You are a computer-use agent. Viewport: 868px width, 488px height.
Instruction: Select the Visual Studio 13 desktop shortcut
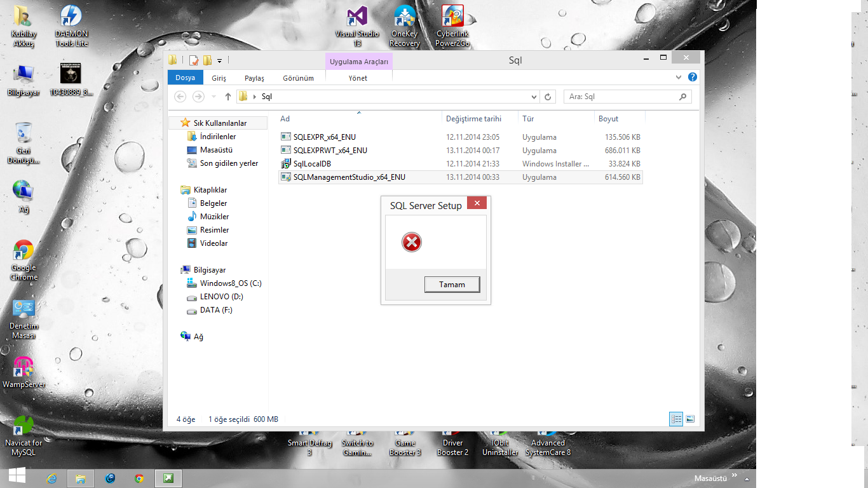coord(357,27)
